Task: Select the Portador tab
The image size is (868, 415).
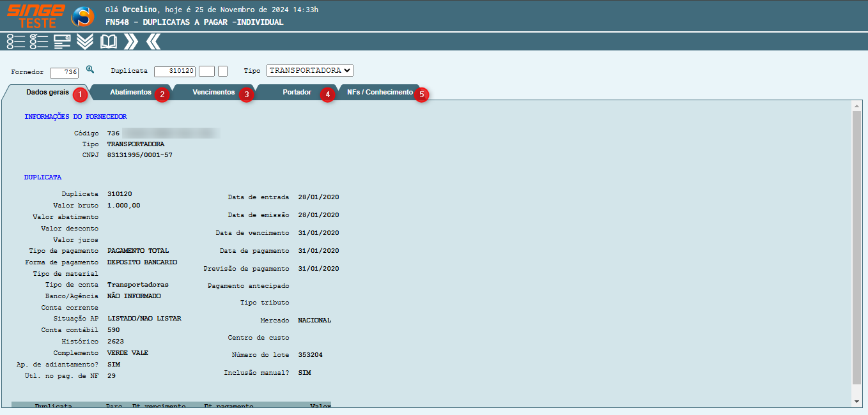Action: tap(297, 92)
